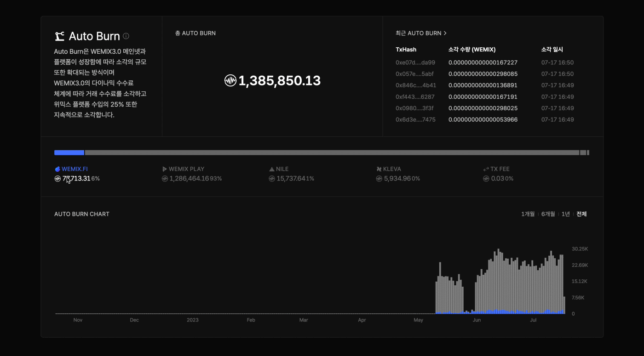The height and width of the screenshot is (356, 644).
Task: Select the 전체 chart range
Action: (581, 214)
